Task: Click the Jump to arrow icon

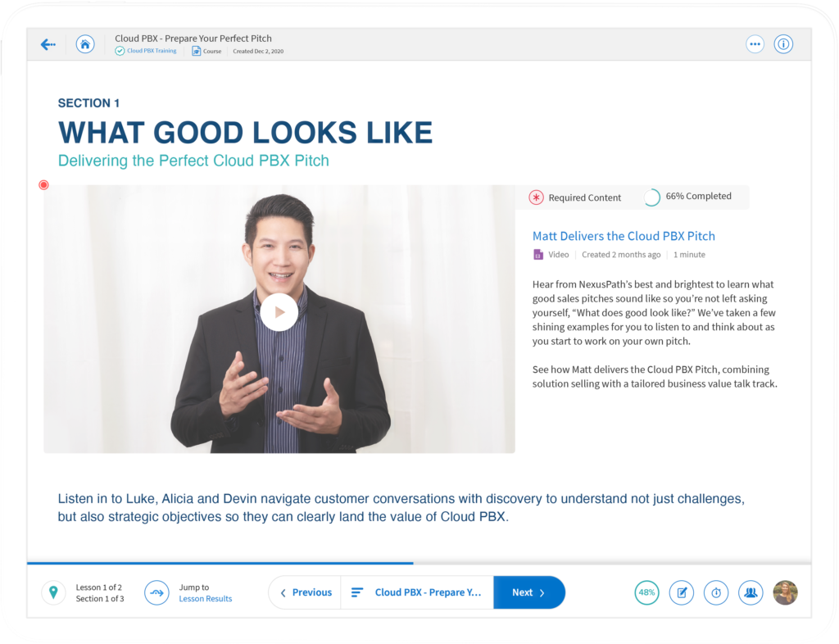Action: tap(156, 592)
